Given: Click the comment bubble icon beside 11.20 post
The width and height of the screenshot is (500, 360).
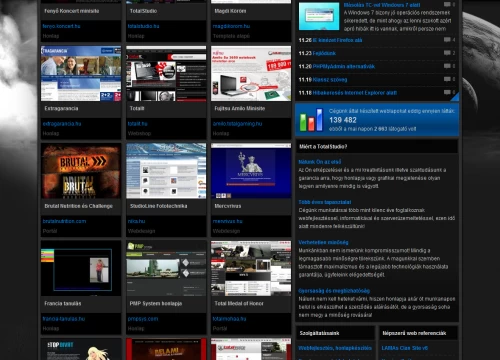Looking at the screenshot, I should (x=447, y=66).
